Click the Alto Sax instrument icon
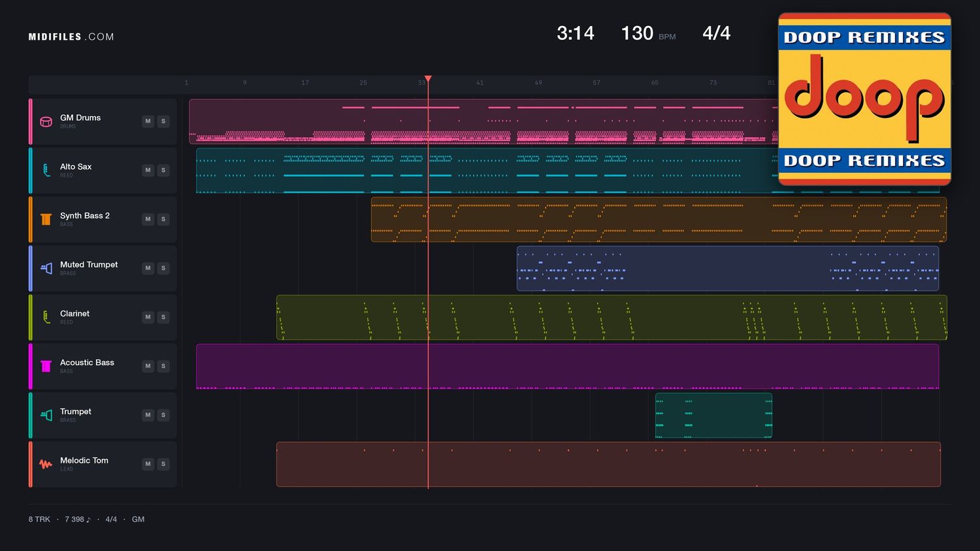The height and width of the screenshot is (551, 980). pos(46,170)
